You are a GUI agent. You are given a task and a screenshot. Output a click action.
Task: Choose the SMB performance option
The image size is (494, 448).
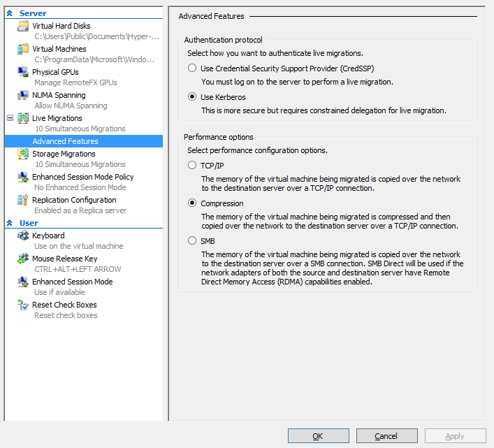[192, 241]
